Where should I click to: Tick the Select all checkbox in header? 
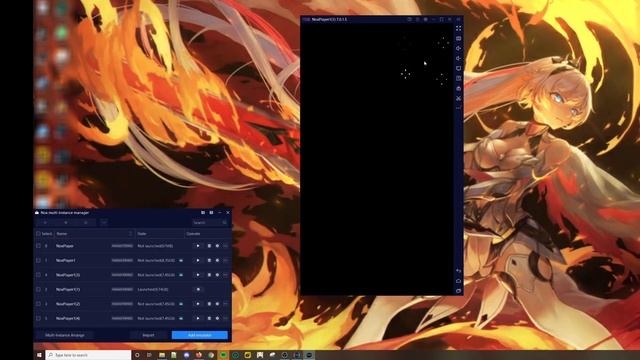tap(38, 234)
